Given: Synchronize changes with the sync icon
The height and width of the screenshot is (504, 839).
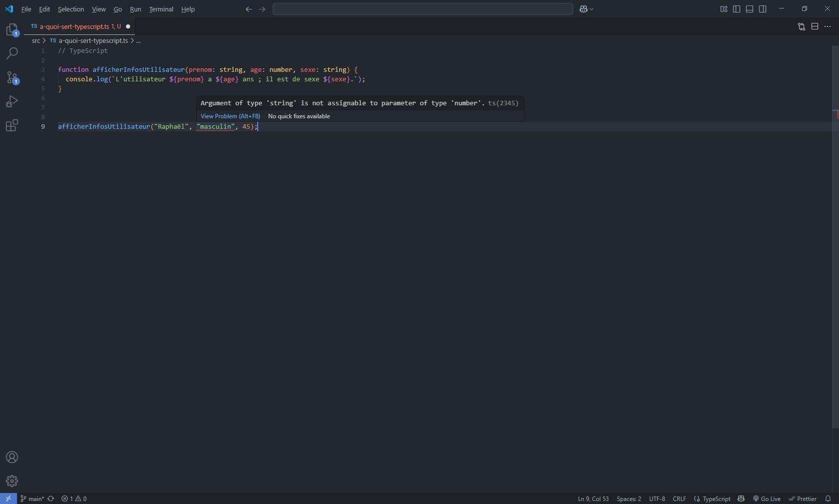Looking at the screenshot, I should coord(51,499).
